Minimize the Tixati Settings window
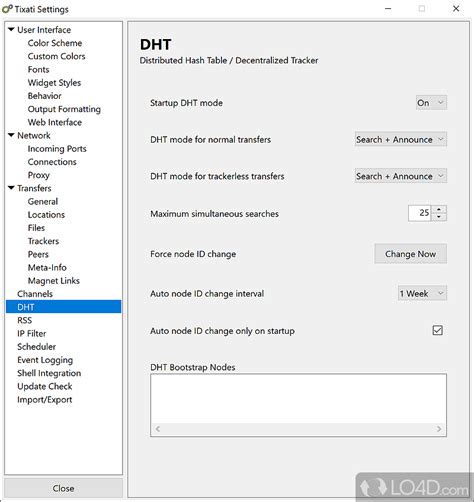Viewport: 474px width, 502px height. point(388,9)
